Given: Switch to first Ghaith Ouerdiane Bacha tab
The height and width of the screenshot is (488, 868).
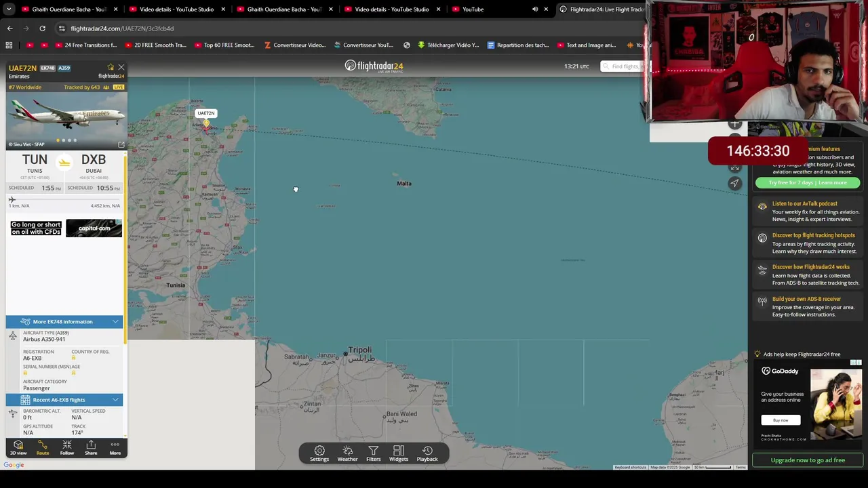Looking at the screenshot, I should (69, 9).
